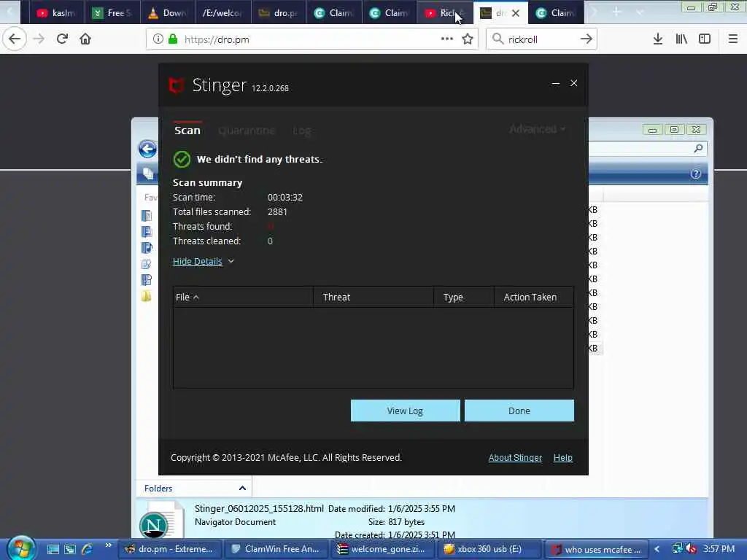Select Stinger_06012025_155128.html file name text

pyautogui.click(x=259, y=508)
